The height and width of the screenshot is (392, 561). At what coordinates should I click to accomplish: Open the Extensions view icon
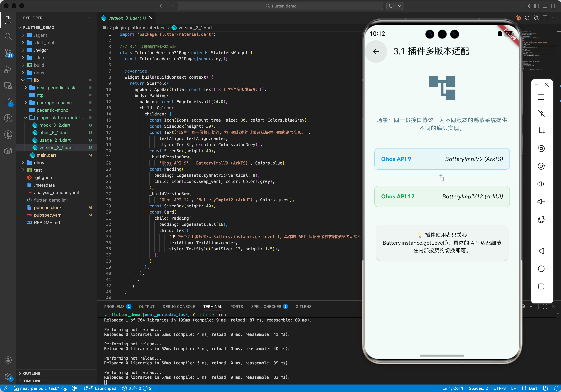[x=8, y=102]
